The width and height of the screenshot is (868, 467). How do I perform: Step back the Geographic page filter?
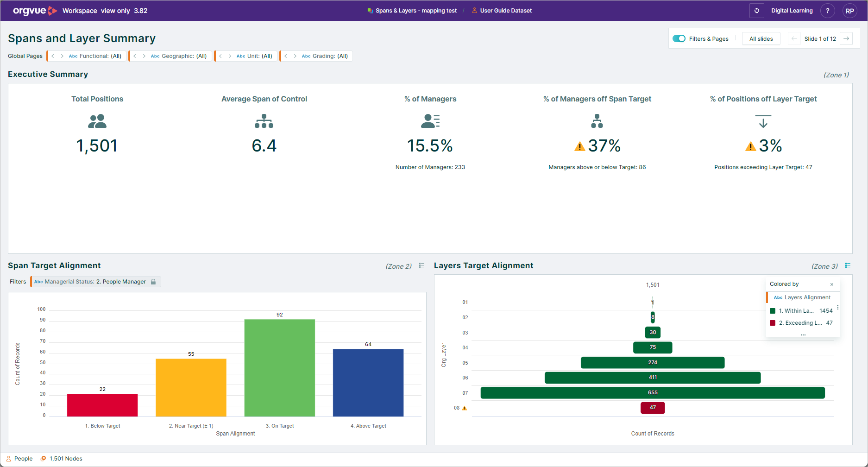135,56
